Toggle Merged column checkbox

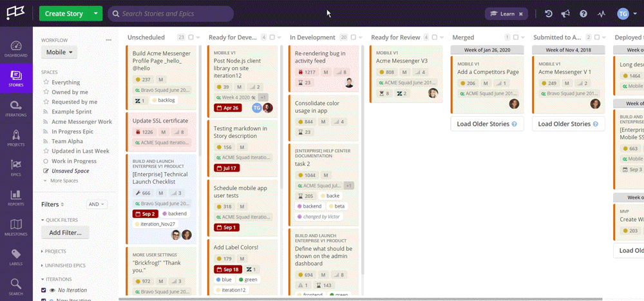pos(516,37)
